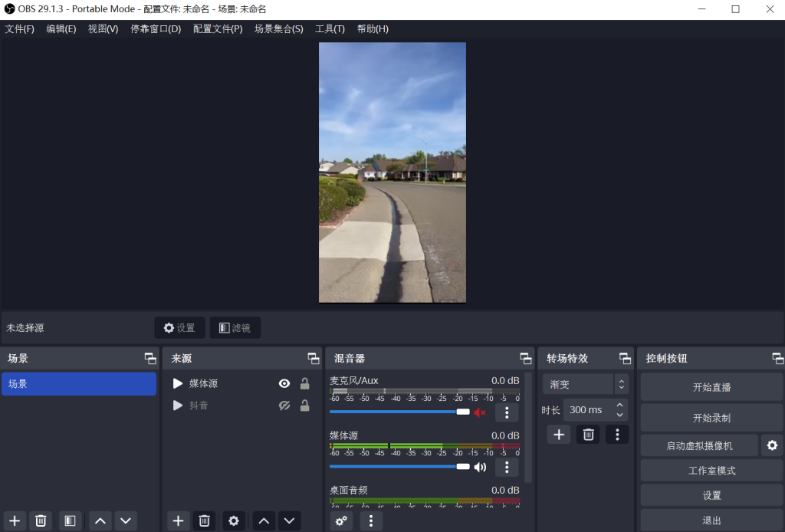The width and height of the screenshot is (785, 532).
Task: Click the 启动虚拟摄像机 button
Action: (x=699, y=445)
